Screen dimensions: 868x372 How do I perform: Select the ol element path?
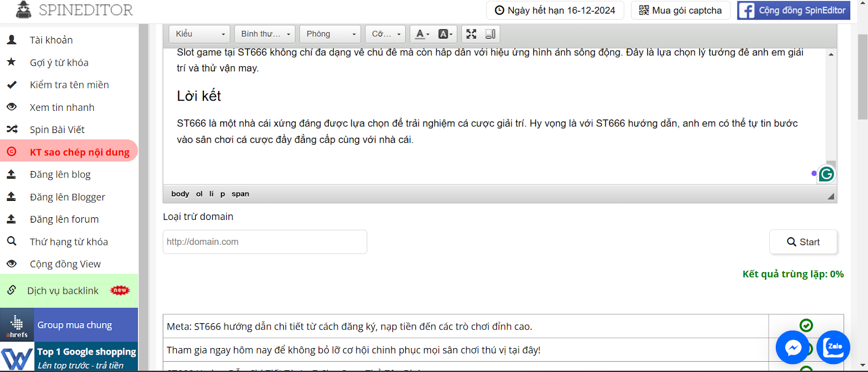pyautogui.click(x=199, y=194)
